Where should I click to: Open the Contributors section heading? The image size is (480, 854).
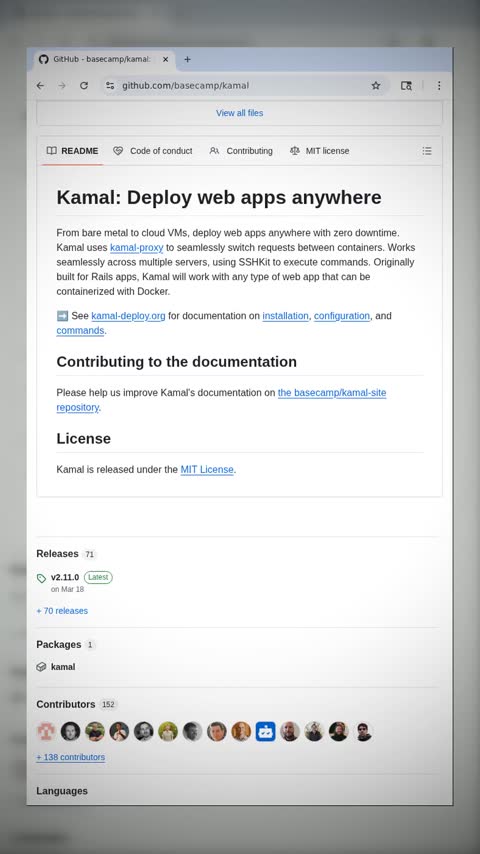(x=65, y=705)
